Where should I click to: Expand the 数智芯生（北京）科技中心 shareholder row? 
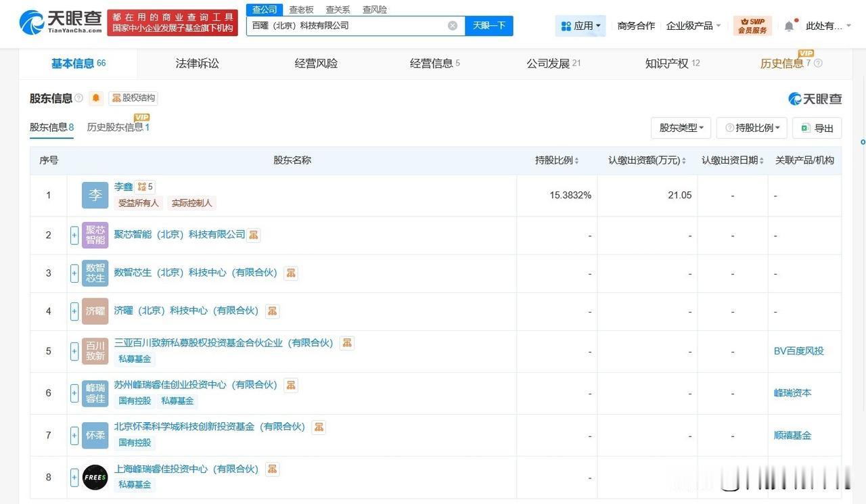point(74,273)
